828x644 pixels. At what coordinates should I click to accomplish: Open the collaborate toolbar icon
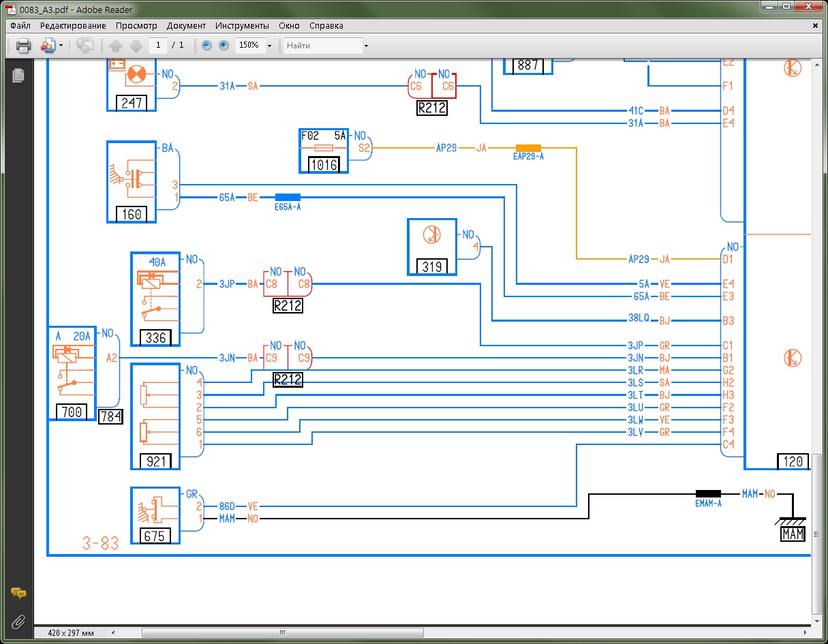(x=48, y=46)
